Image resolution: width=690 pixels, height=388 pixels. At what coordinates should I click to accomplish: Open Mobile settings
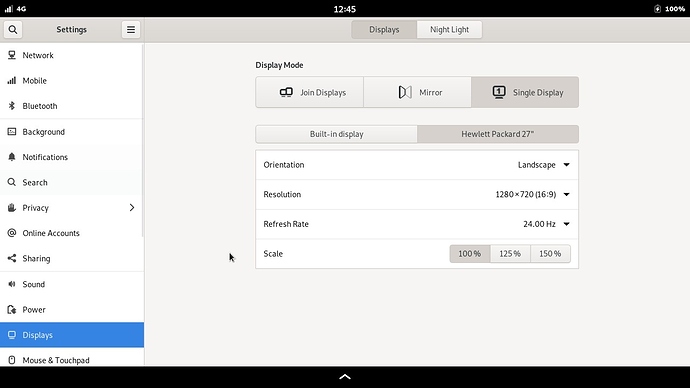[x=71, y=81]
